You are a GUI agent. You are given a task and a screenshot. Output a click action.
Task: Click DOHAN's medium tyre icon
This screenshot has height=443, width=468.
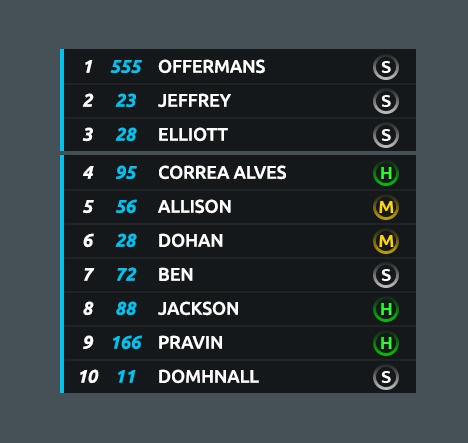tap(386, 241)
